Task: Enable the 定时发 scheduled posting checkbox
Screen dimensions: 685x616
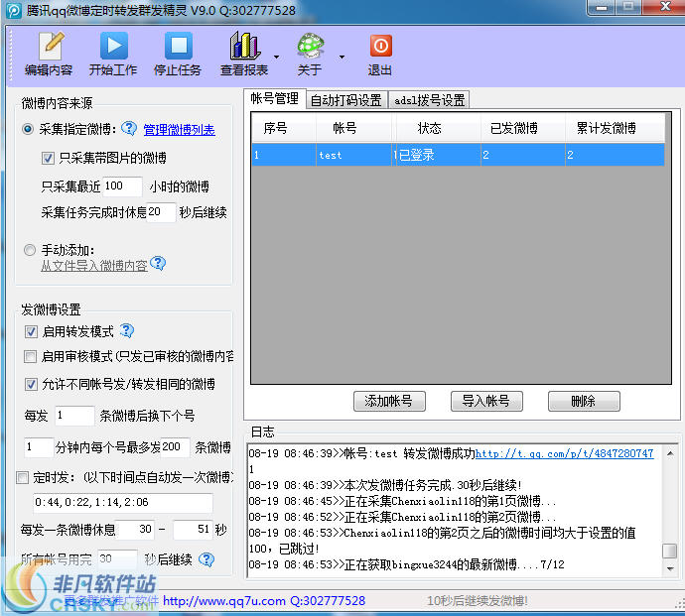Action: click(23, 477)
